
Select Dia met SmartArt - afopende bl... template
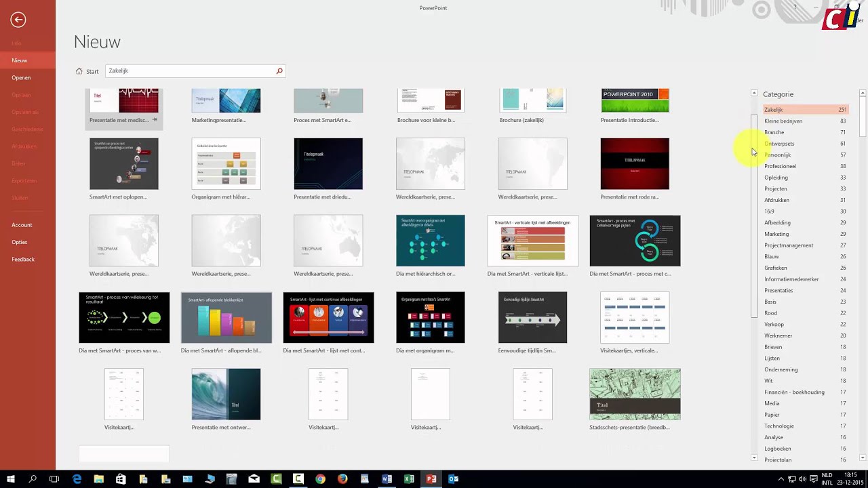[x=226, y=323]
